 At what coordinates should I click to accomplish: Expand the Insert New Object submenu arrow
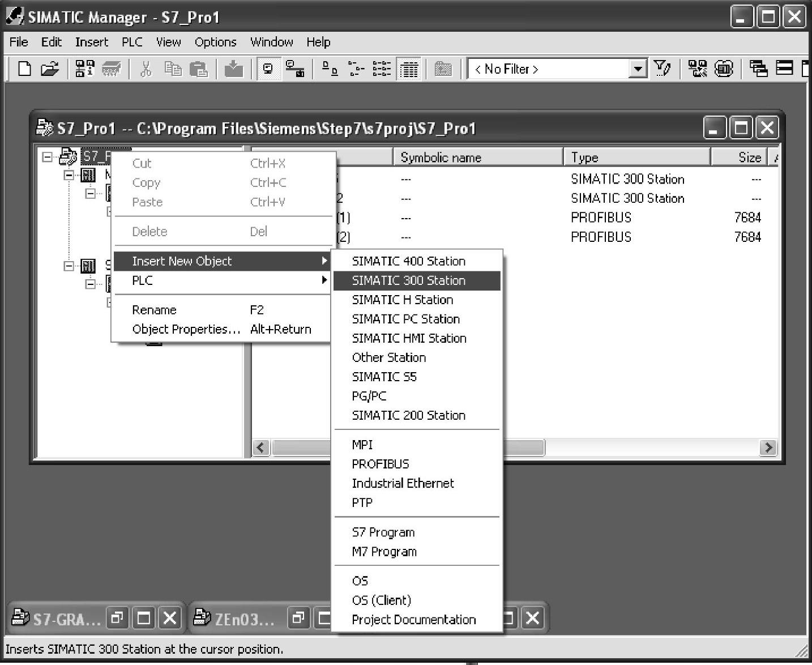click(324, 261)
